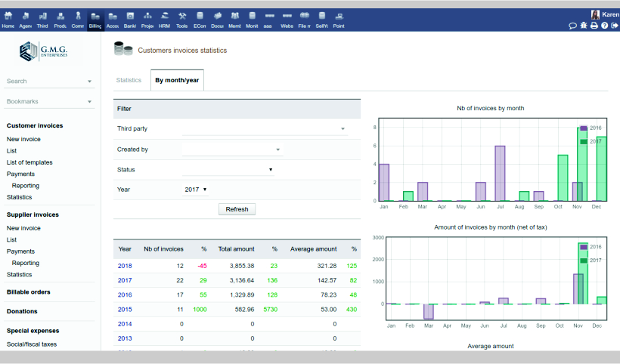Open the Year 2017 dropdown
Screen dimensions: 620x364
pyautogui.click(x=196, y=190)
